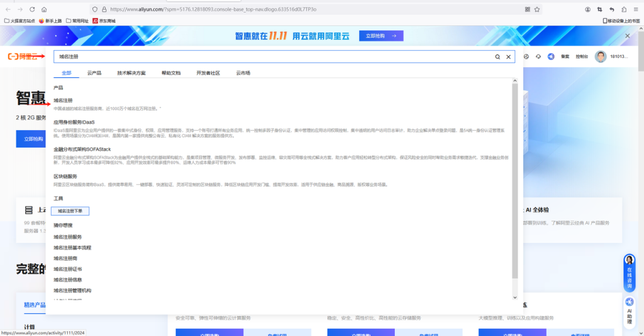Select the 开发者社区 search tab
The image size is (644, 336).
coord(208,73)
